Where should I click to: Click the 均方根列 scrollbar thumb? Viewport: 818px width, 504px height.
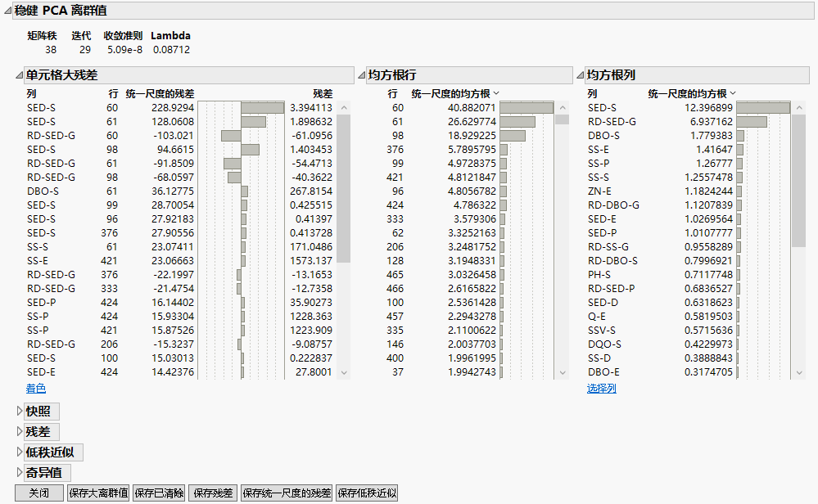click(799, 180)
